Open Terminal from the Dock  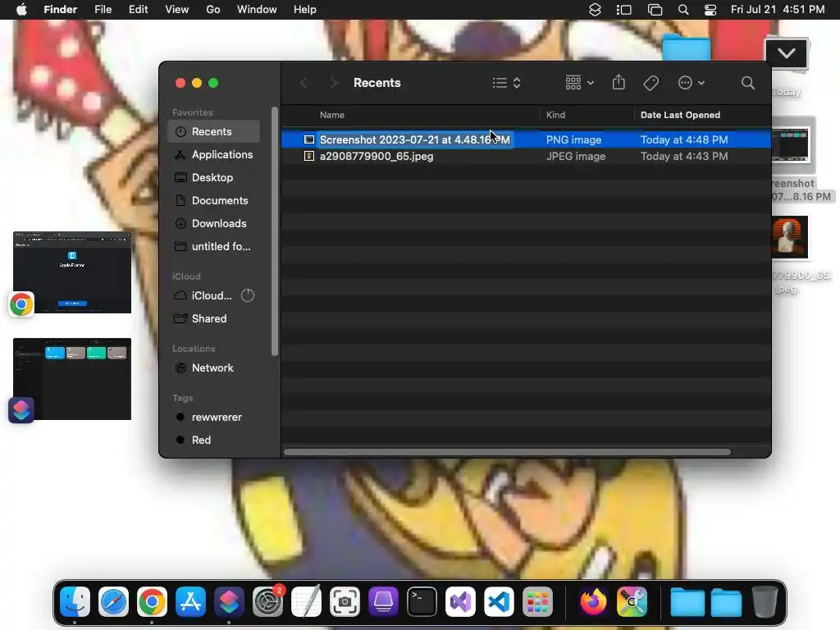click(422, 601)
